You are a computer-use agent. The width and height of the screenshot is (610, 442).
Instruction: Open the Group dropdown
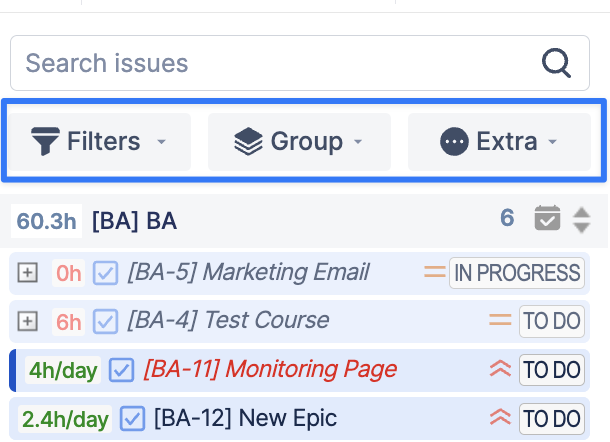[x=299, y=142]
